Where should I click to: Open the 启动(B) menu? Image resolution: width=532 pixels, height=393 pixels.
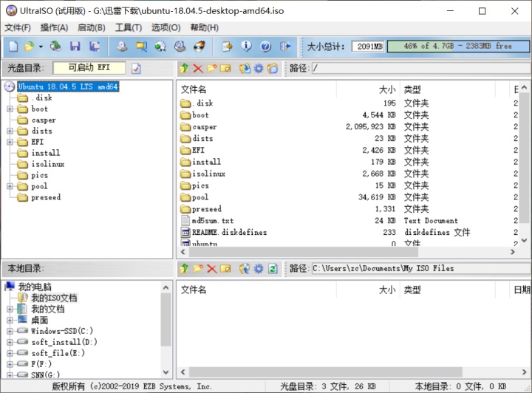[92, 28]
